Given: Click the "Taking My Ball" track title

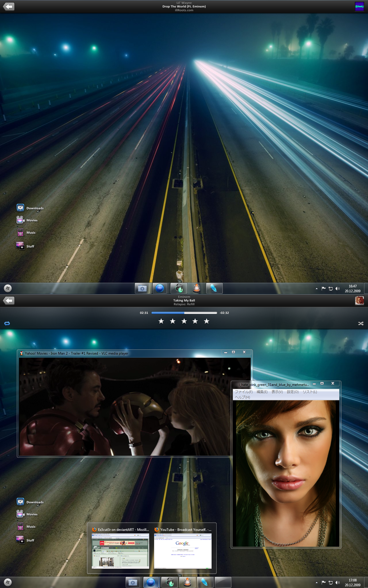Looking at the screenshot, I should pyautogui.click(x=184, y=300).
